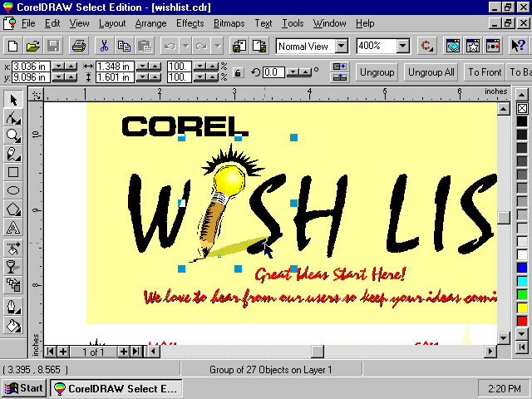The width and height of the screenshot is (532, 399).
Task: Pick the green color swatch
Action: (522, 294)
